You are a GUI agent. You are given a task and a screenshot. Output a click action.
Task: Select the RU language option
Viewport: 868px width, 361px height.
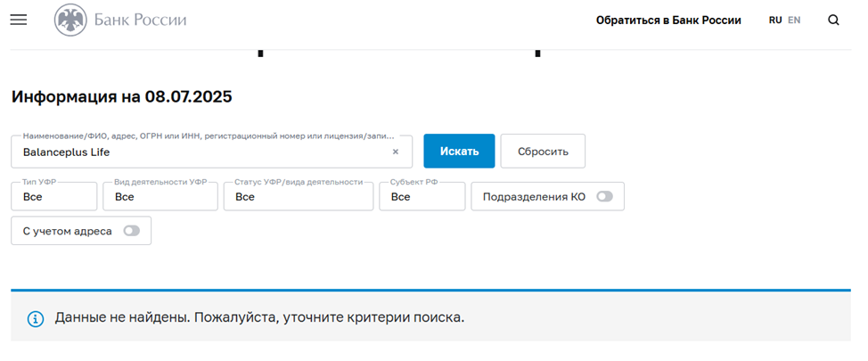pyautogui.click(x=775, y=21)
